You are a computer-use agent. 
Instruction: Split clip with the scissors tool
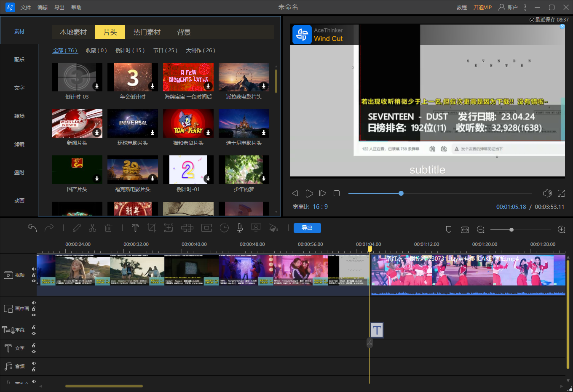(x=92, y=228)
